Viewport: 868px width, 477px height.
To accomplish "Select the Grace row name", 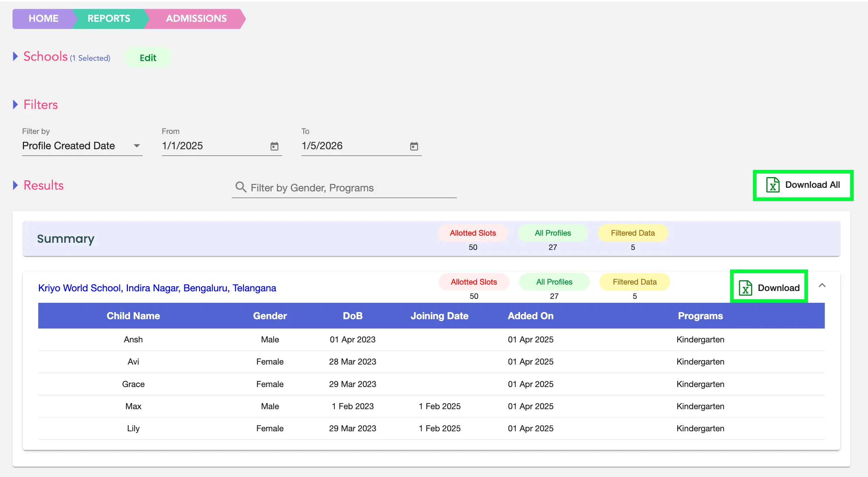I will tap(133, 384).
